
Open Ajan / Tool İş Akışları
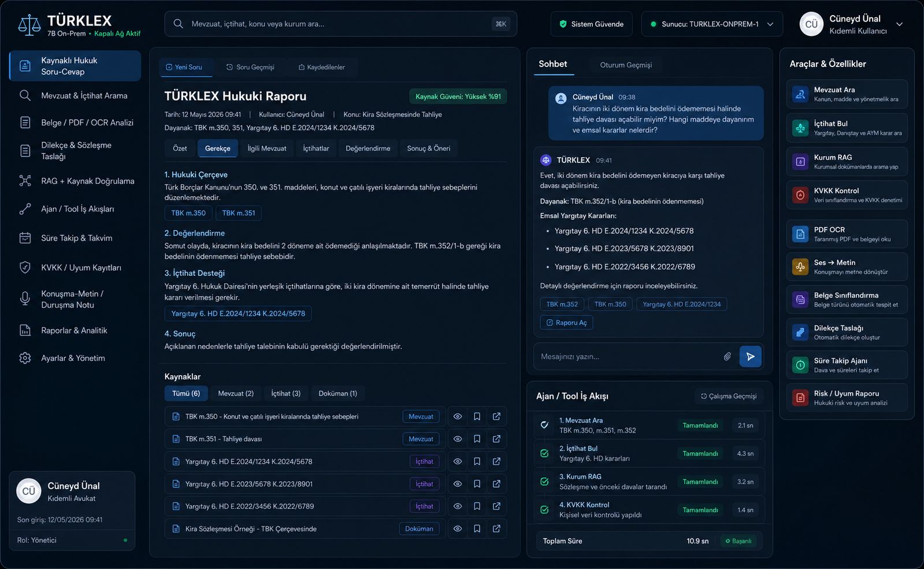(75, 209)
